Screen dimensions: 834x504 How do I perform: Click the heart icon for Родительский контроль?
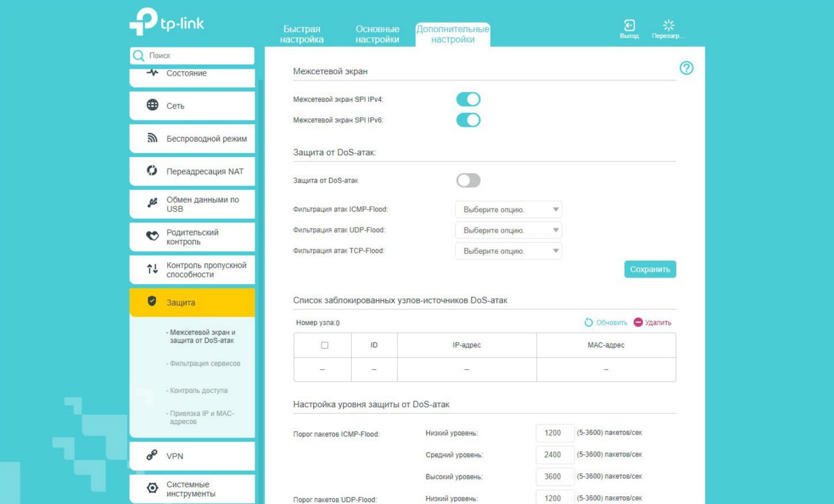[x=152, y=236]
